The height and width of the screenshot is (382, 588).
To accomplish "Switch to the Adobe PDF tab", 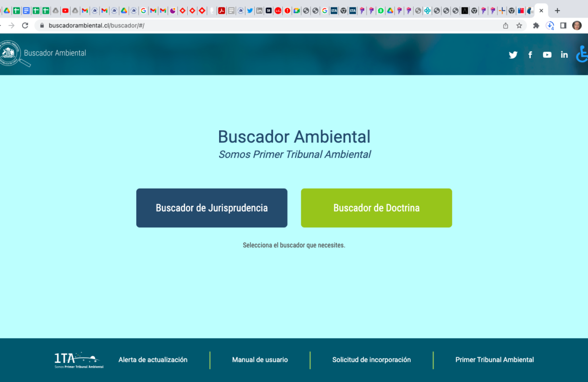I will pos(221,11).
